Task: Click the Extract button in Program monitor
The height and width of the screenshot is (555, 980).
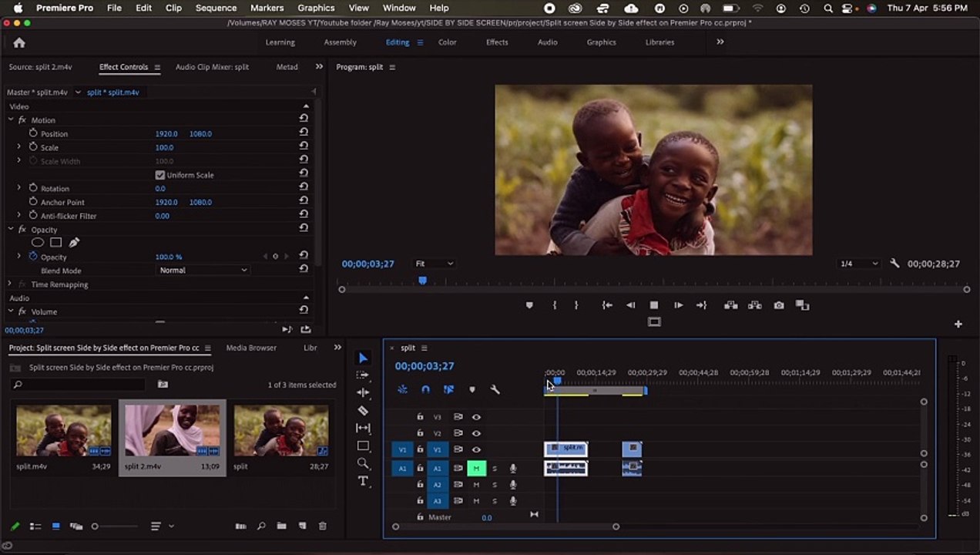Action: pos(754,305)
